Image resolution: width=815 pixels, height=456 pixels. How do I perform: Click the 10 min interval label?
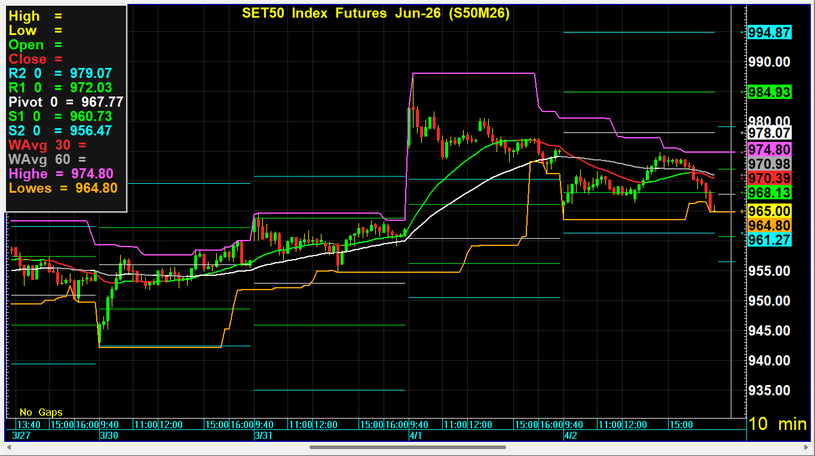pos(777,424)
